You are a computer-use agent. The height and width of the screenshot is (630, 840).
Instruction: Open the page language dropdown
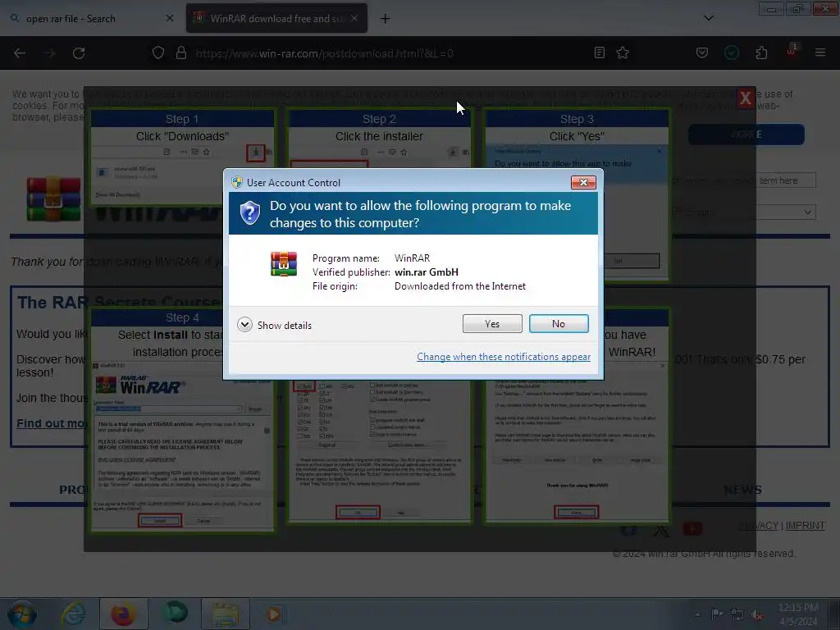coord(744,212)
